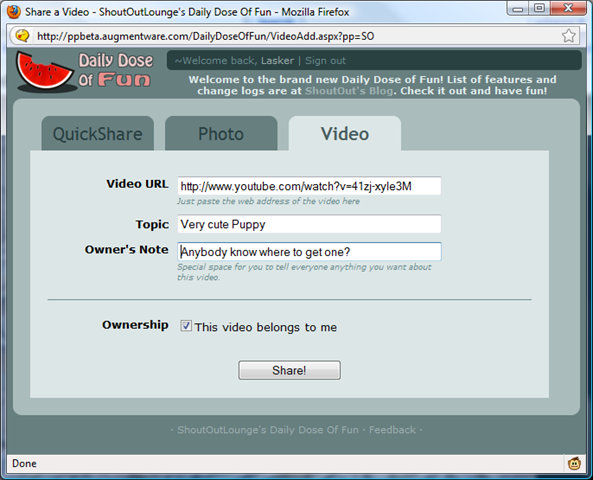The height and width of the screenshot is (480, 593).
Task: Open the Lasker username link
Action: 277,61
